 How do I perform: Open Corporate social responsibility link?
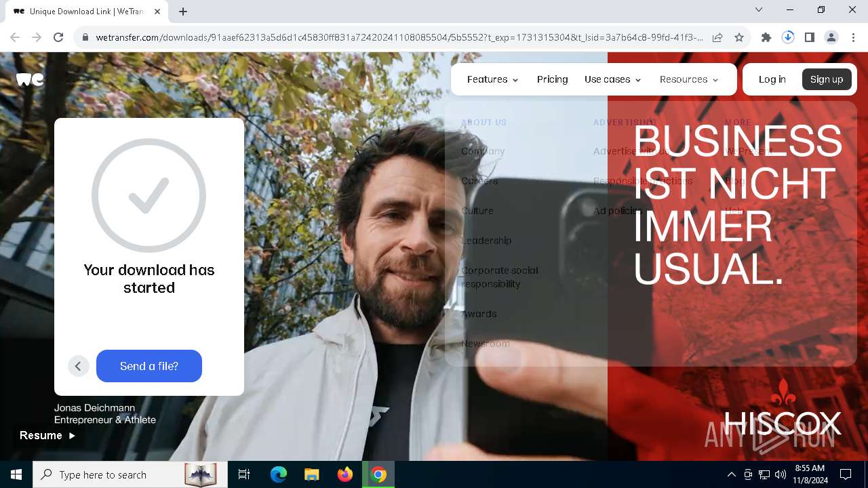pos(500,277)
